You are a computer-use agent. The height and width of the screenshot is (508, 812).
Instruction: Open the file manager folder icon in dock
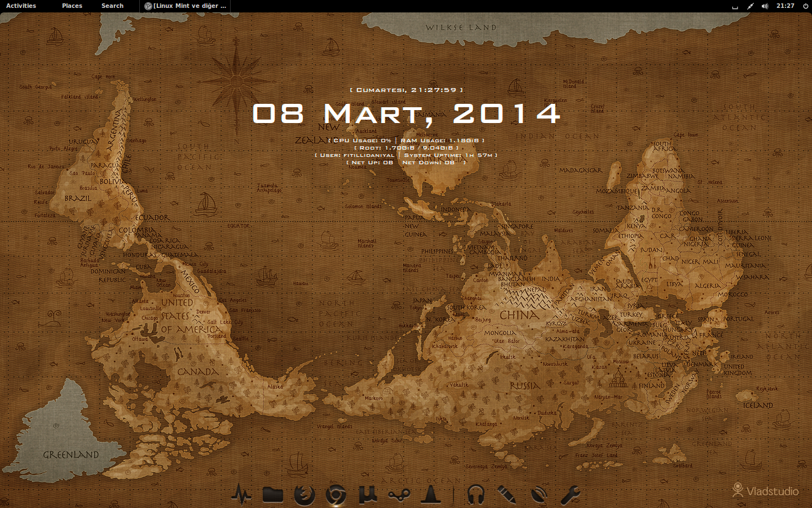tap(273, 495)
